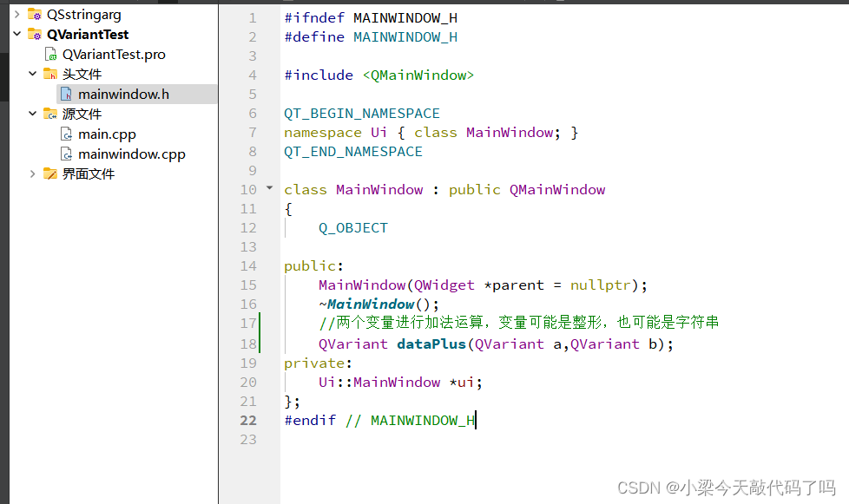
Task: Collapse the QVariantTest project tree
Action: click(x=16, y=34)
